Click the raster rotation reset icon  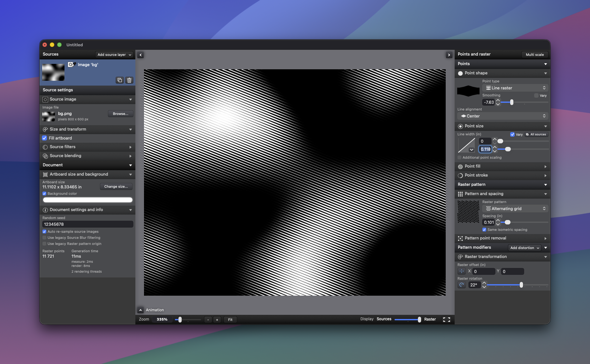pos(462,285)
